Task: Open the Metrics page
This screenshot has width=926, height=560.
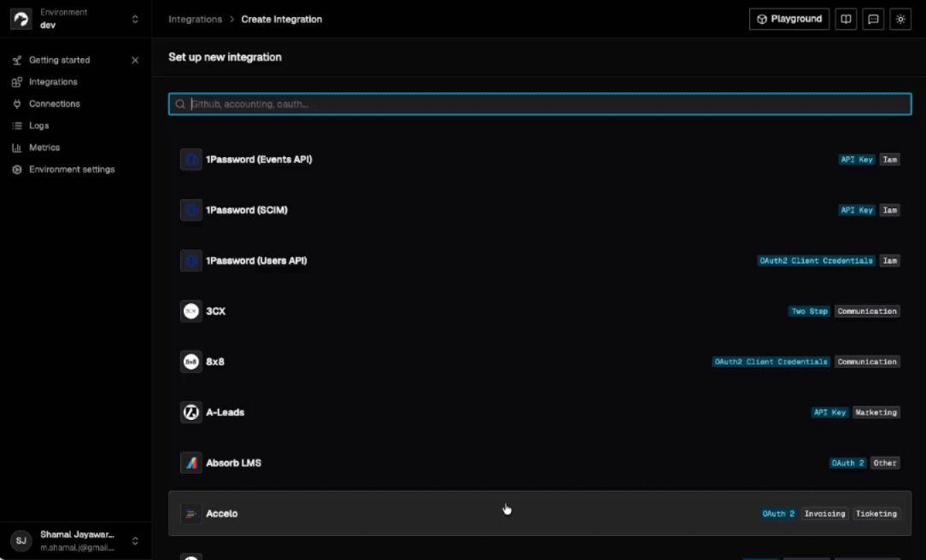Action: [44, 148]
